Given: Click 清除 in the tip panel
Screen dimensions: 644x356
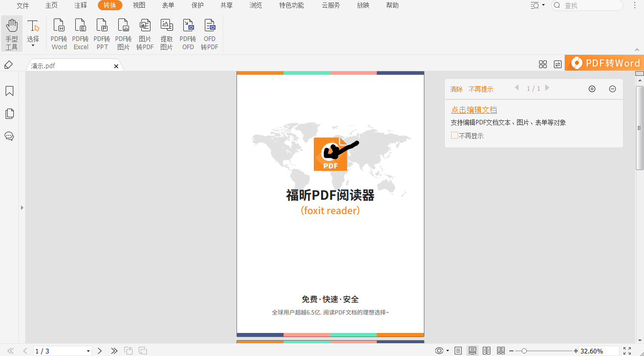Looking at the screenshot, I should coord(456,89).
